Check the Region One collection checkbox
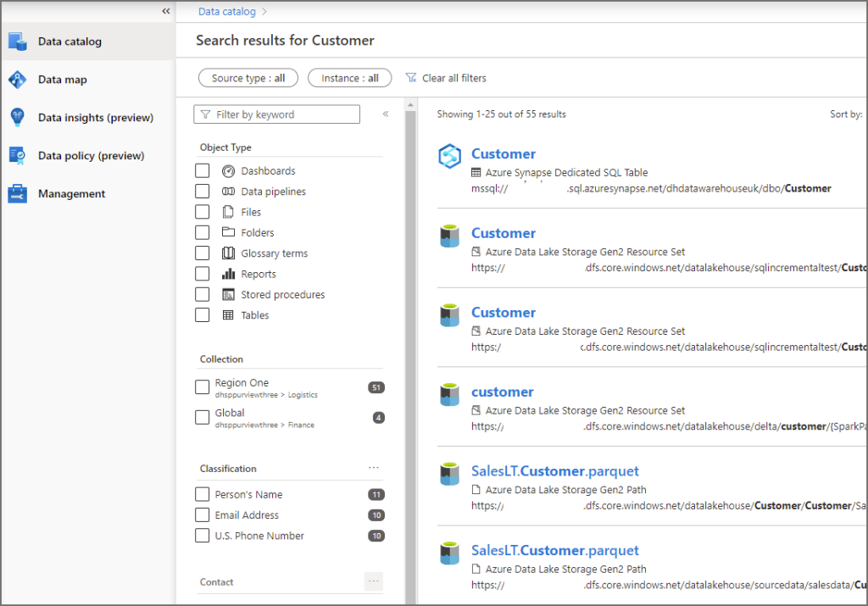The height and width of the screenshot is (606, 868). [x=202, y=386]
